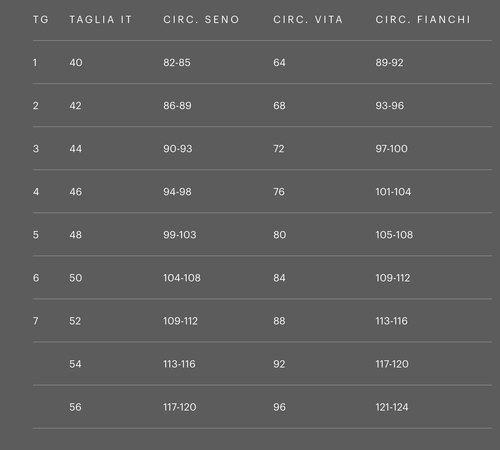Click the bust value 117-120
The width and height of the screenshot is (500, 450).
tap(180, 407)
